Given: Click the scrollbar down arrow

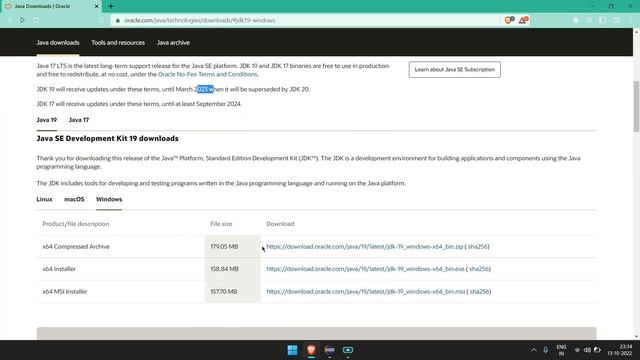Looking at the screenshot, I should (636, 337).
